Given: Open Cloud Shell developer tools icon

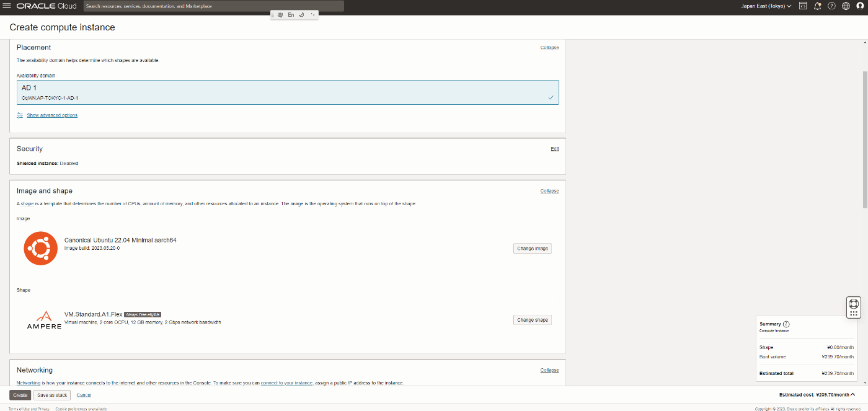Looking at the screenshot, I should click(x=803, y=6).
